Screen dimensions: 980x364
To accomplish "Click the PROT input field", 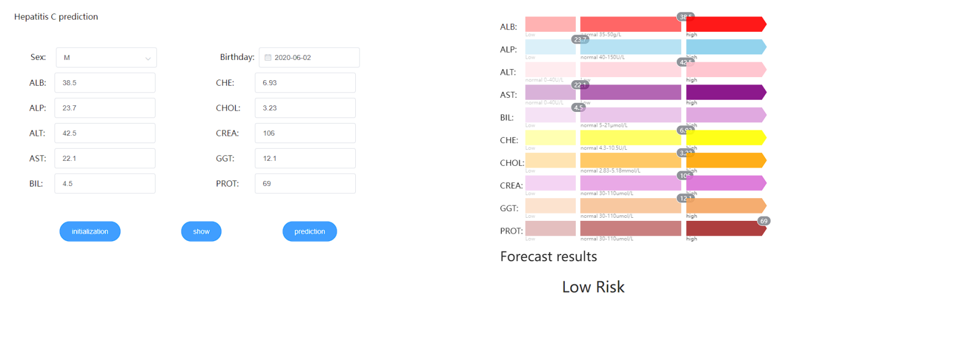I will [x=305, y=184].
